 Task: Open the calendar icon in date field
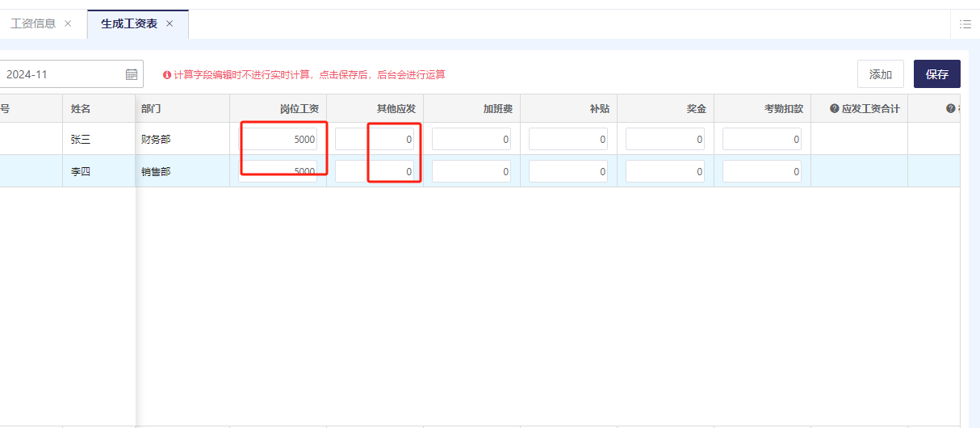coord(132,74)
